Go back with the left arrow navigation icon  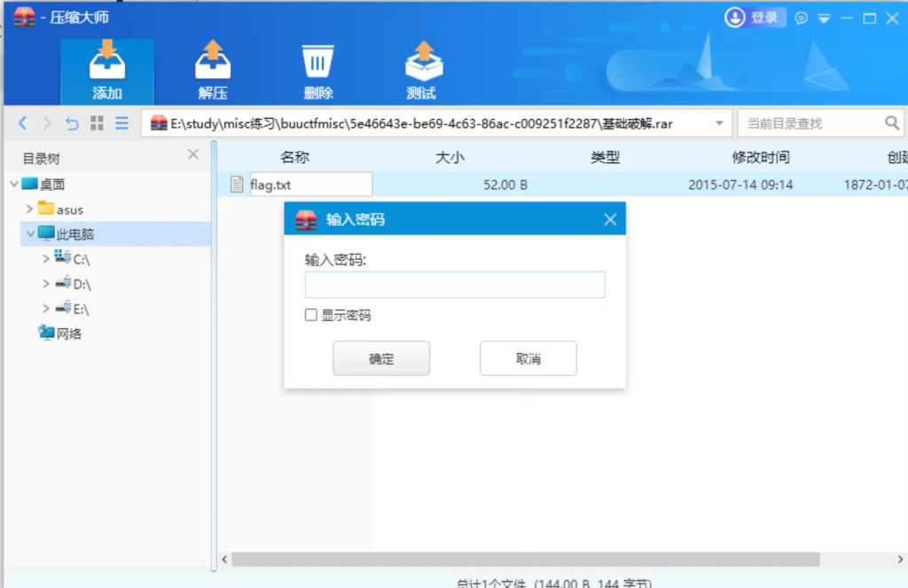point(22,122)
